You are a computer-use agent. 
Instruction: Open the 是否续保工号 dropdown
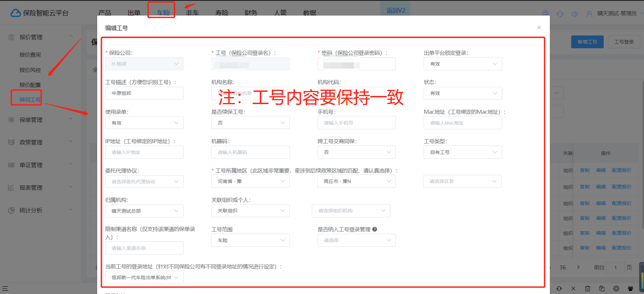tap(250, 123)
